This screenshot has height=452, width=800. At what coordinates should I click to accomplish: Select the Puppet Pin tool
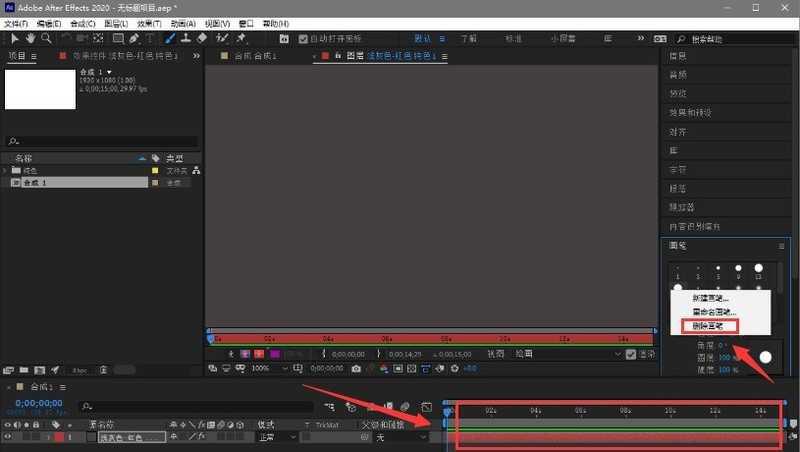[x=241, y=38]
